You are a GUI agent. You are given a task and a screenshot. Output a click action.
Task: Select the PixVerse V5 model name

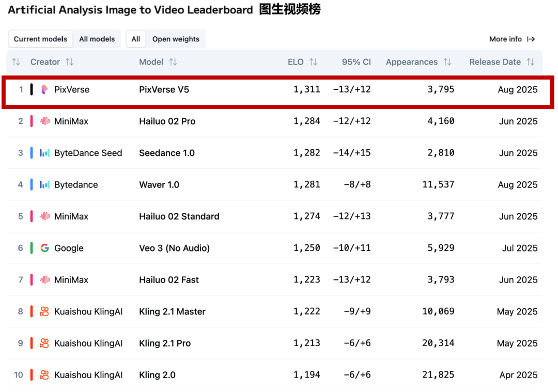(x=164, y=90)
